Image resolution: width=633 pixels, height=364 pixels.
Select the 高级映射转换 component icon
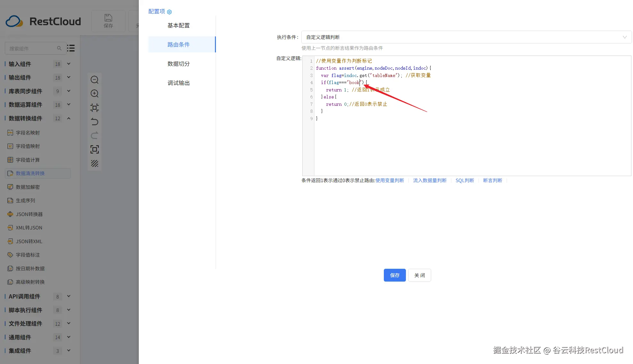pyautogui.click(x=10, y=282)
